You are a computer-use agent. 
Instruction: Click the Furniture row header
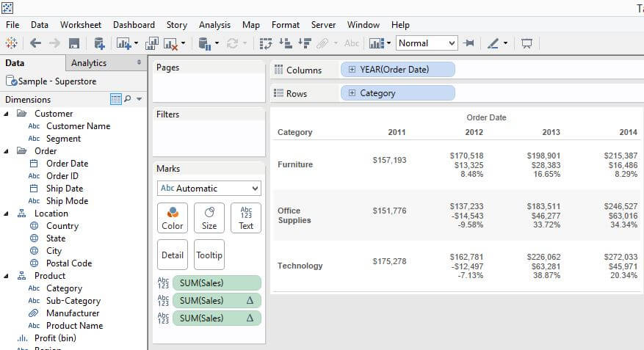295,164
